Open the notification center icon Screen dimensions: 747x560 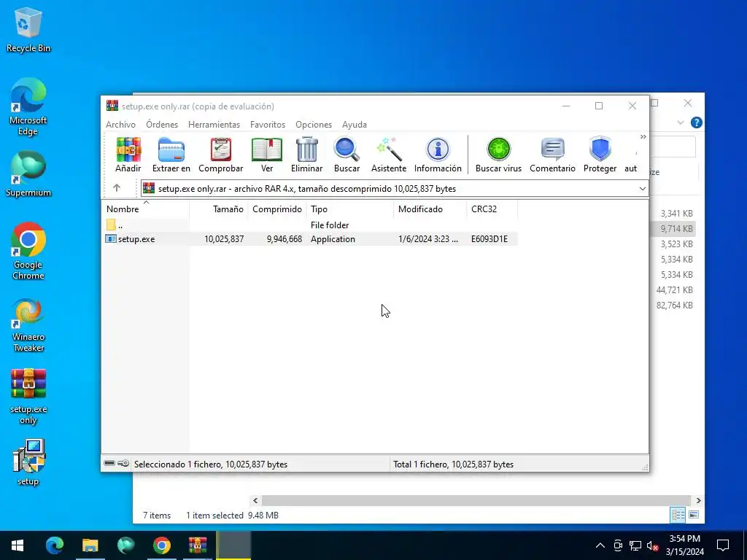point(723,545)
